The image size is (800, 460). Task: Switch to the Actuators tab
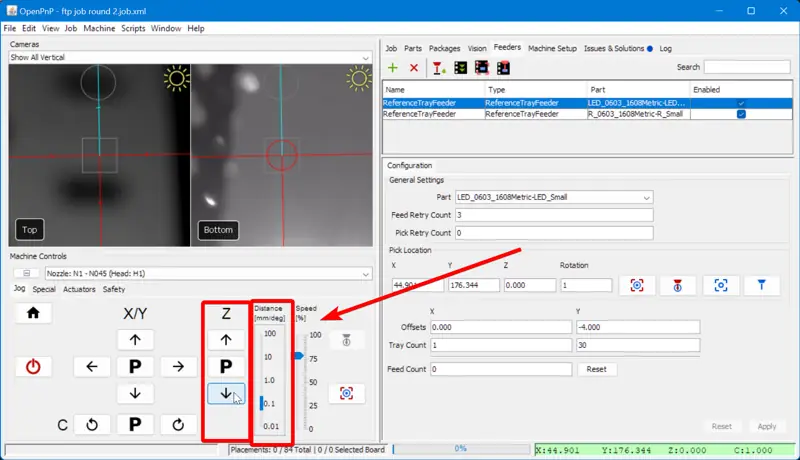click(79, 289)
